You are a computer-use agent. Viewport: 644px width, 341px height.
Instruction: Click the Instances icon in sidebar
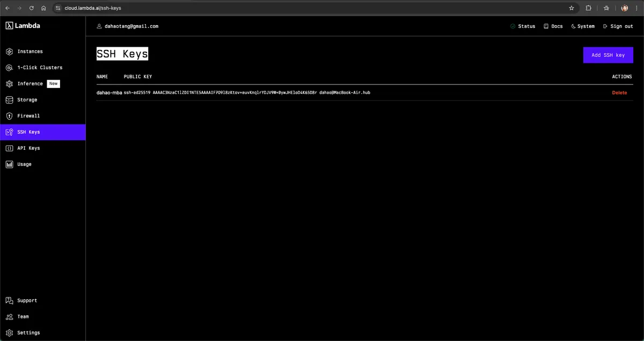[x=9, y=52]
